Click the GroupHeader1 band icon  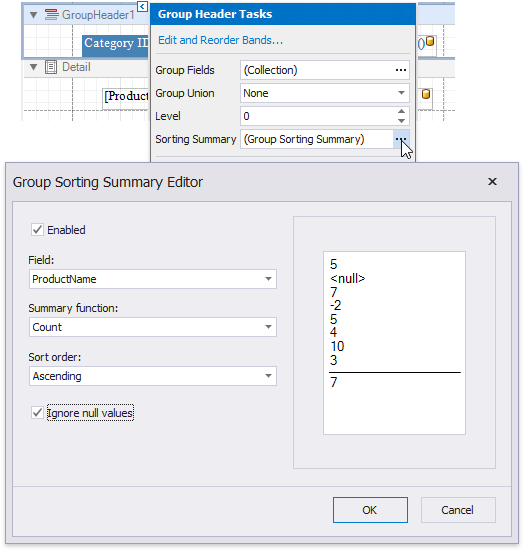51,15
